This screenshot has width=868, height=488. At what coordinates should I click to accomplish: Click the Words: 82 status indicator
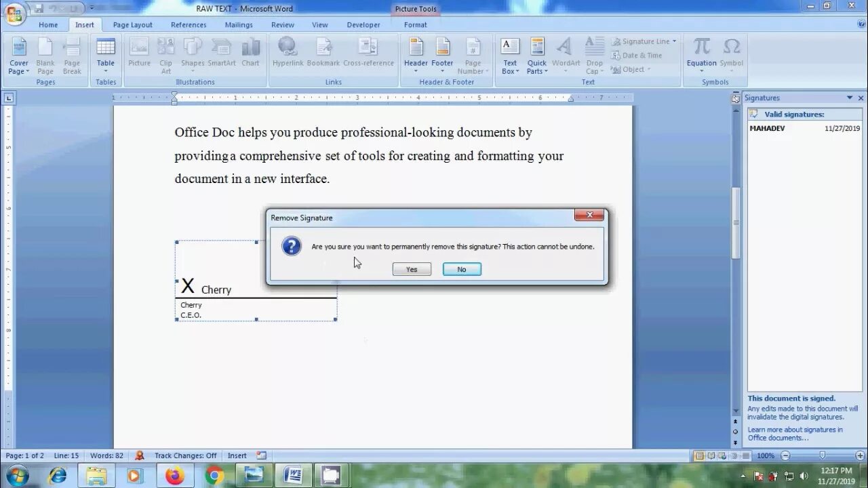[x=106, y=455]
